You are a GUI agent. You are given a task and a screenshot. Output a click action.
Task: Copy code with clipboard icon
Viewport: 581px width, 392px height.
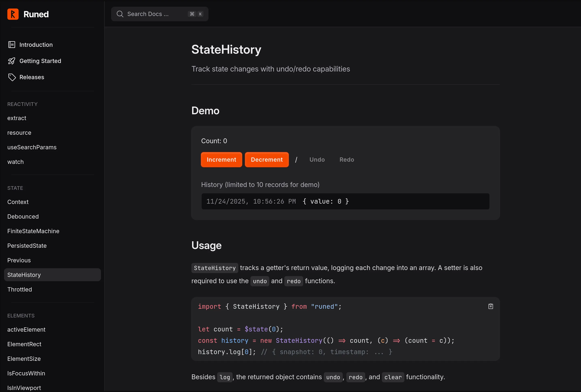[x=491, y=306]
